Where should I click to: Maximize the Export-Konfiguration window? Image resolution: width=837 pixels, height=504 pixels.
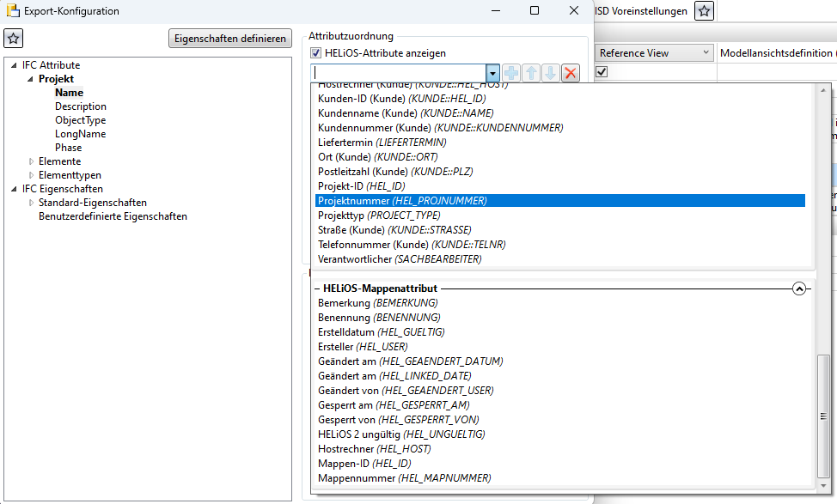(535, 11)
